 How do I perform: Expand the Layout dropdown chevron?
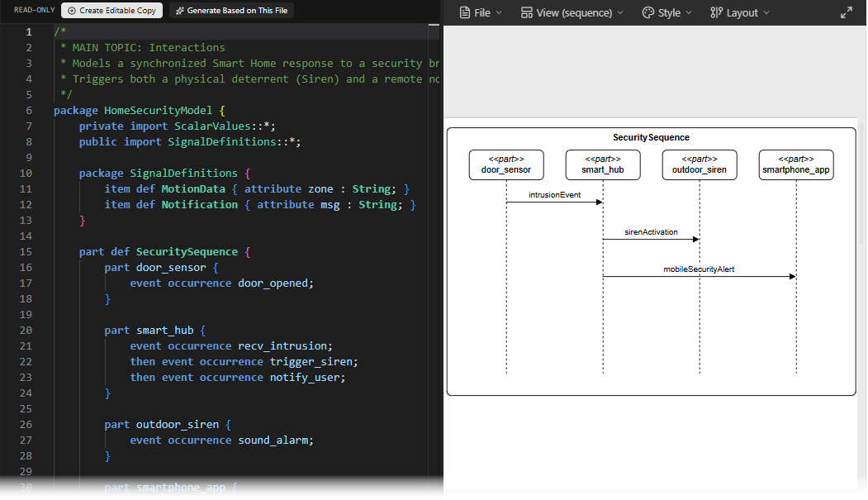pos(766,13)
